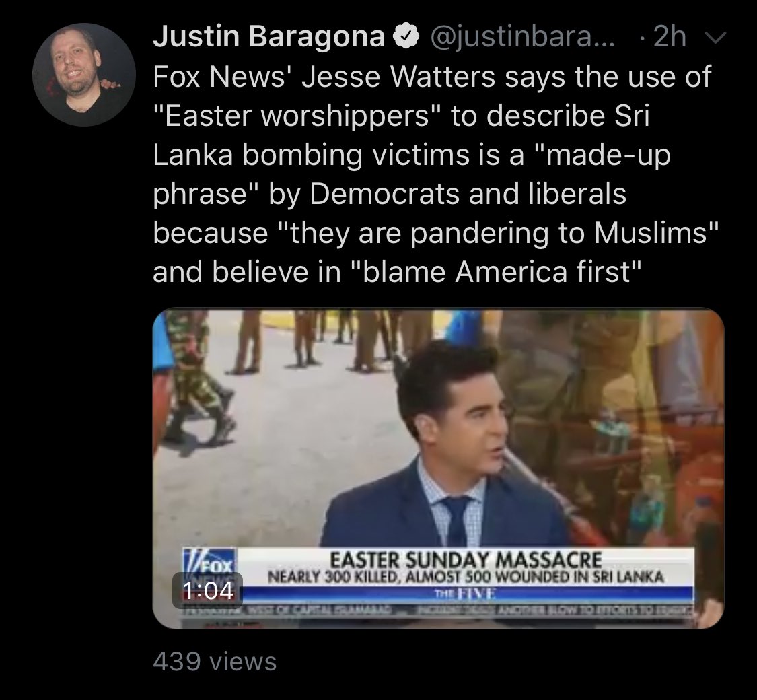Click the 439 views count
The height and width of the screenshot is (700, 757).
pyautogui.click(x=215, y=662)
